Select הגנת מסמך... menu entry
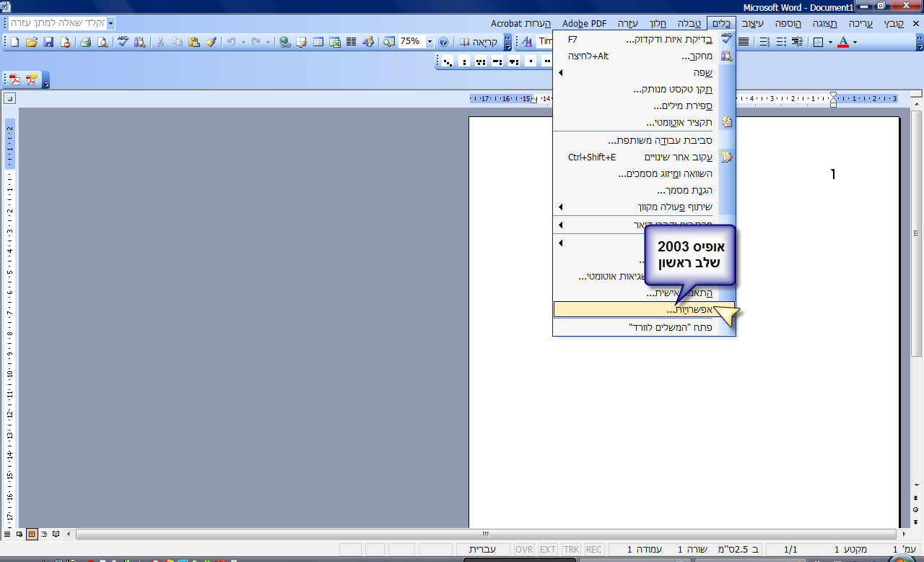The image size is (924, 562). [x=644, y=190]
